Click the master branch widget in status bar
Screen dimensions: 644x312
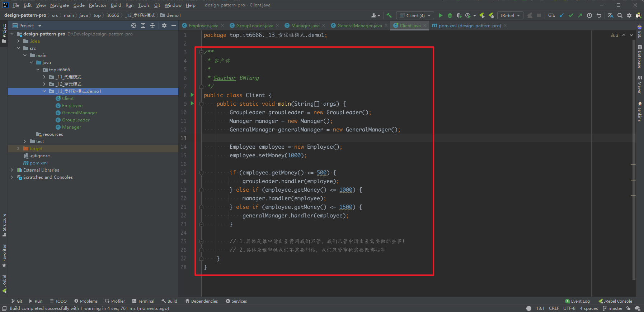tap(613, 308)
